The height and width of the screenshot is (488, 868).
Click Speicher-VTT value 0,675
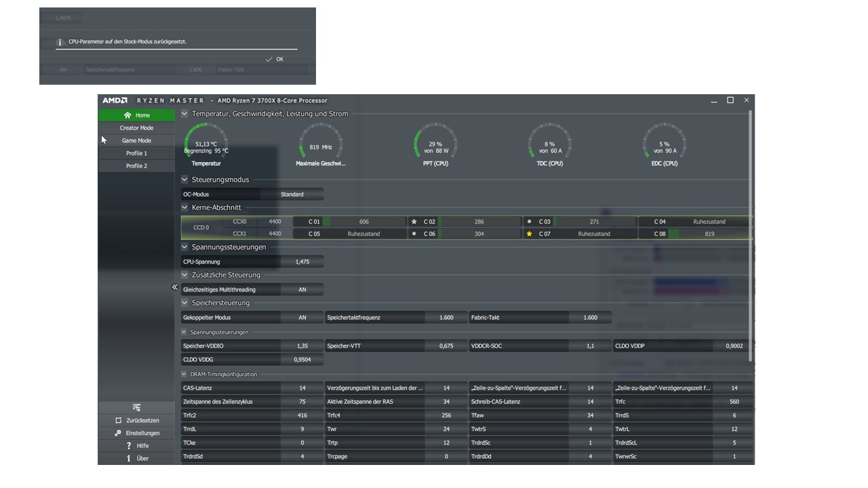pyautogui.click(x=446, y=346)
